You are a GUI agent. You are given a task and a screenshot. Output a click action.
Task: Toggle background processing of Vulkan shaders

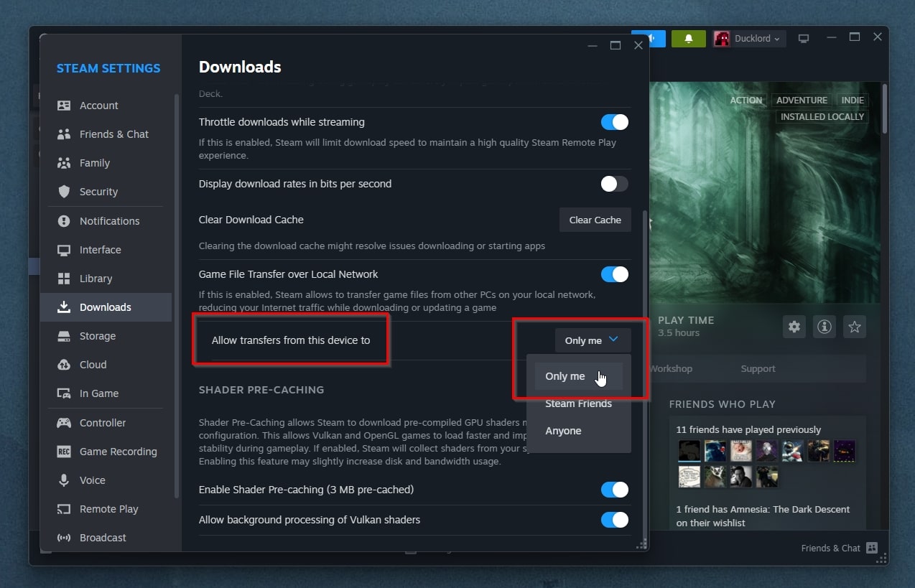(x=615, y=520)
